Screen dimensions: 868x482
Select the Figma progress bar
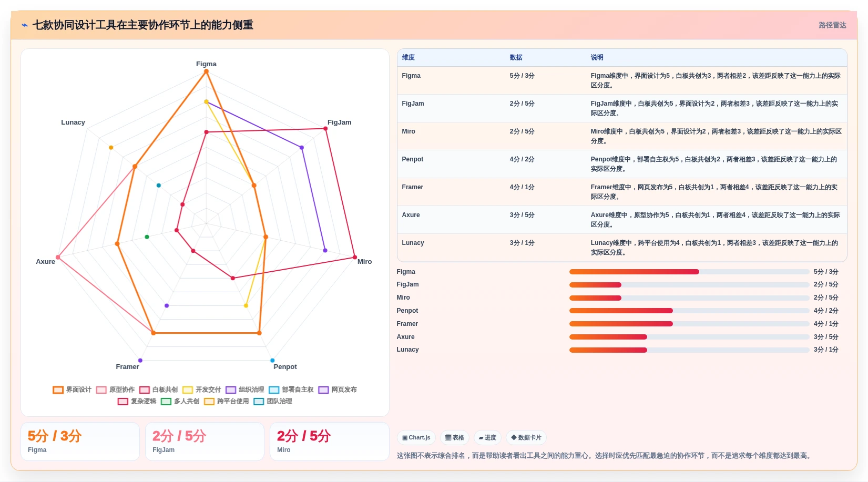pyautogui.click(x=689, y=272)
